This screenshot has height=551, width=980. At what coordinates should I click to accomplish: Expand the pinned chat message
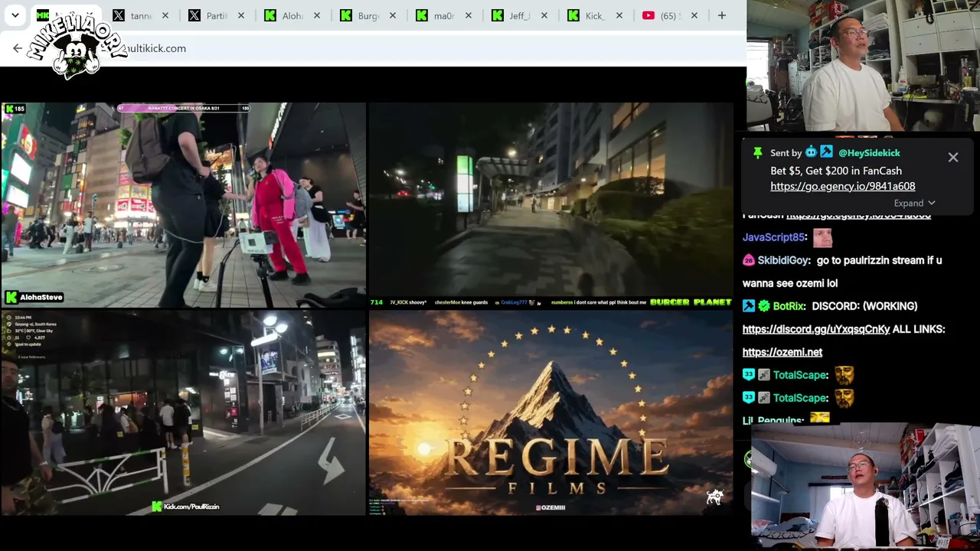(x=914, y=203)
